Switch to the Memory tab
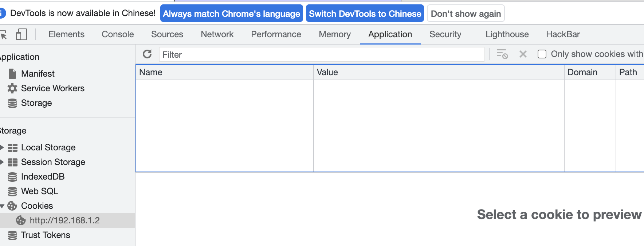This screenshot has height=246, width=644. pos(335,34)
